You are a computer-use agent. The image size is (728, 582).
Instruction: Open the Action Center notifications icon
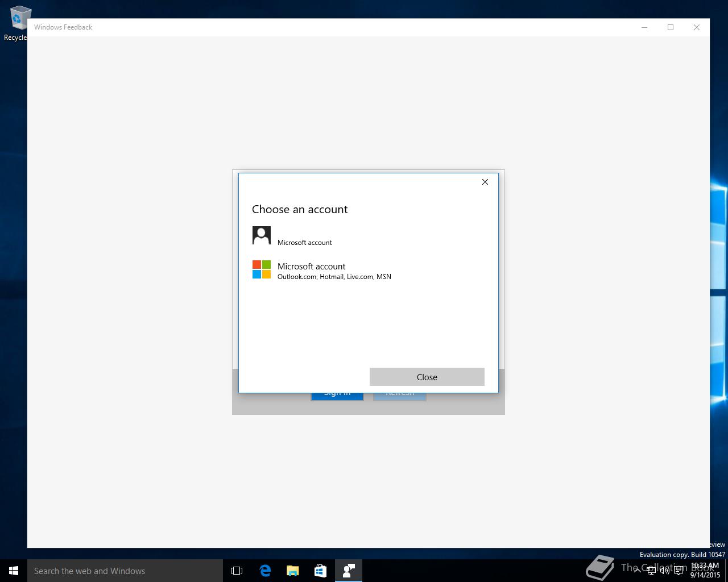[679, 571]
